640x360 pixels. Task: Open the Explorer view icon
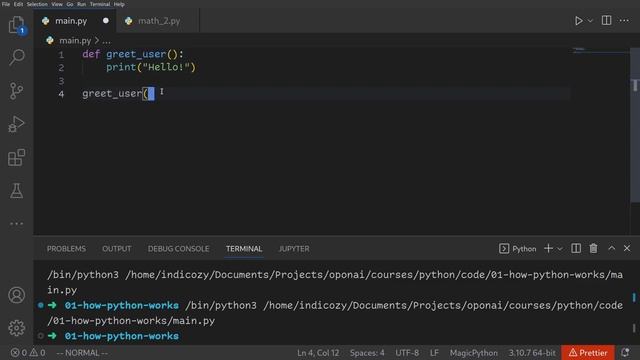coord(16,25)
